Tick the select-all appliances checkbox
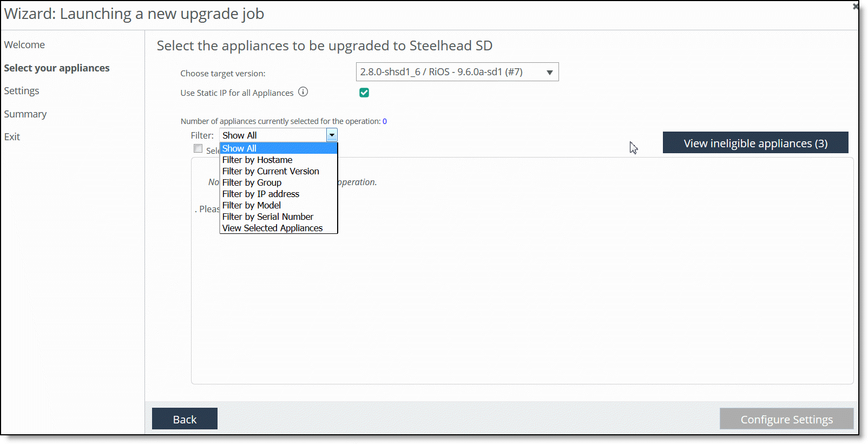This screenshot has height=444, width=868. [198, 149]
